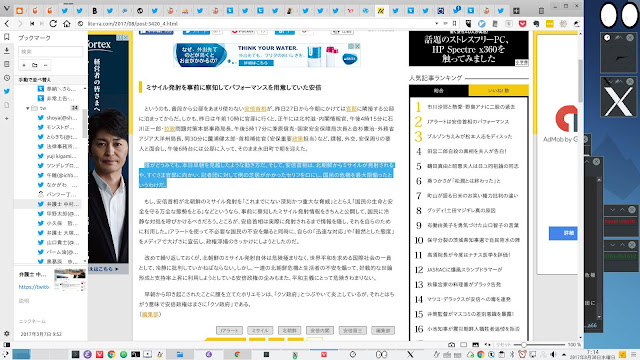Go to the home page icon
The image size is (640, 360).
[x=67, y=24]
